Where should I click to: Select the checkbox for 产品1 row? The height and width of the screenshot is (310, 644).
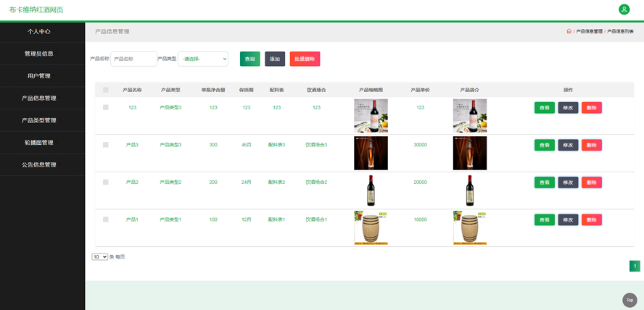click(106, 219)
